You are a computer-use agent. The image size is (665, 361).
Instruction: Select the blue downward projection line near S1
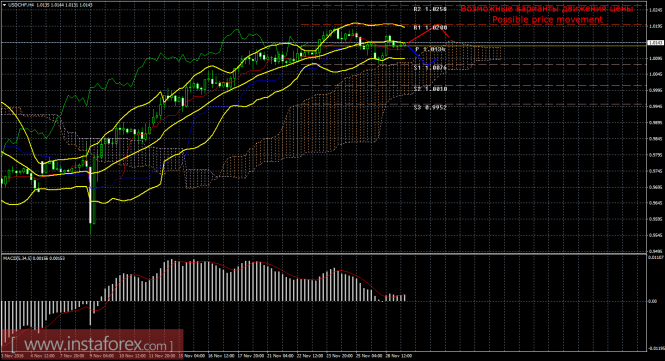point(423,56)
